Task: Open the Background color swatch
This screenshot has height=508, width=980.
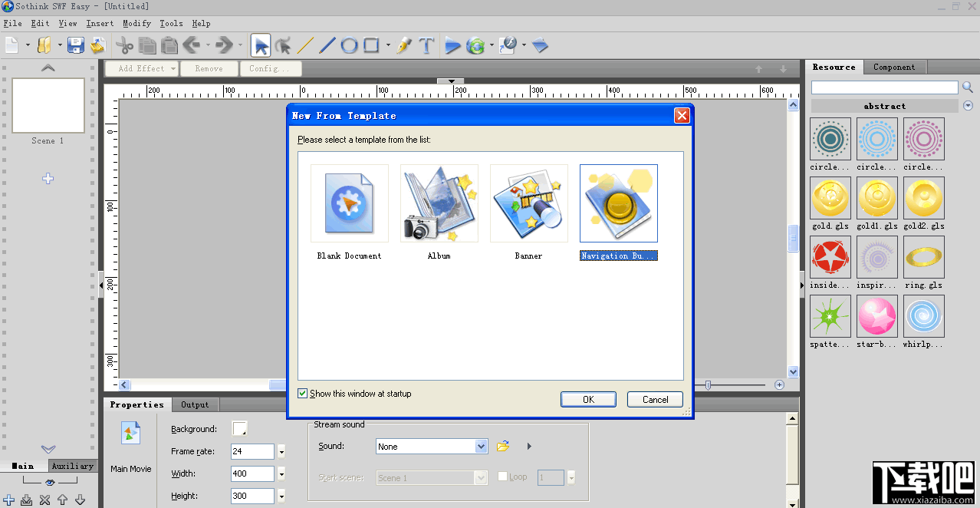Action: (x=239, y=428)
